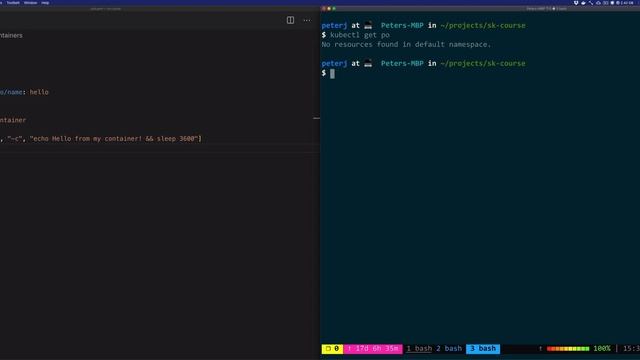Screen dimensions: 640x360
Task: Click the '~/projects/sk-course' path in the first prompt
Action: point(483,25)
